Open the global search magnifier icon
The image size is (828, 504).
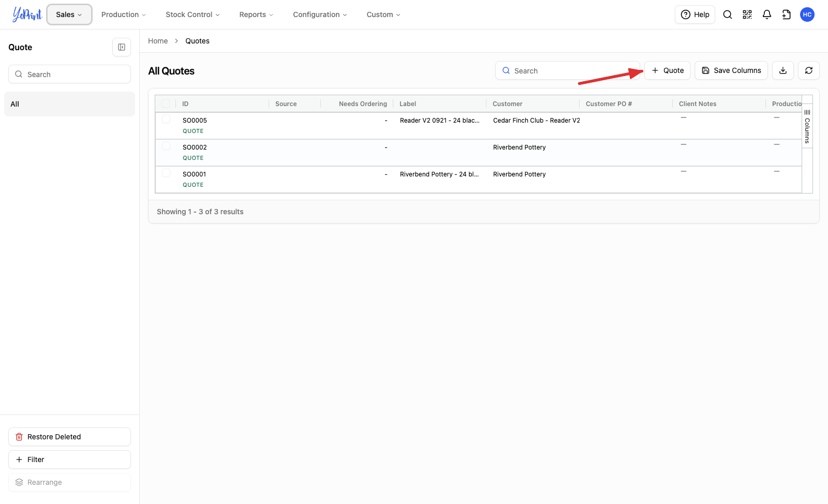[x=728, y=14]
